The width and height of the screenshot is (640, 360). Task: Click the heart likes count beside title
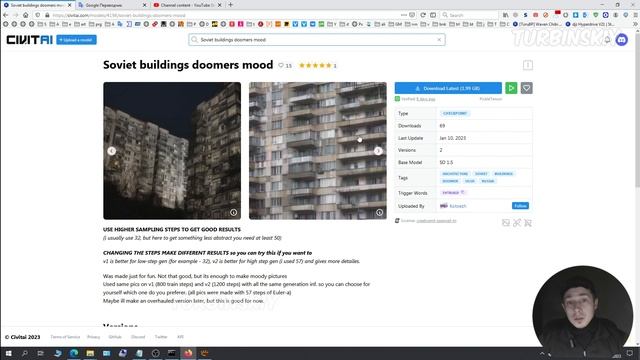(285, 65)
